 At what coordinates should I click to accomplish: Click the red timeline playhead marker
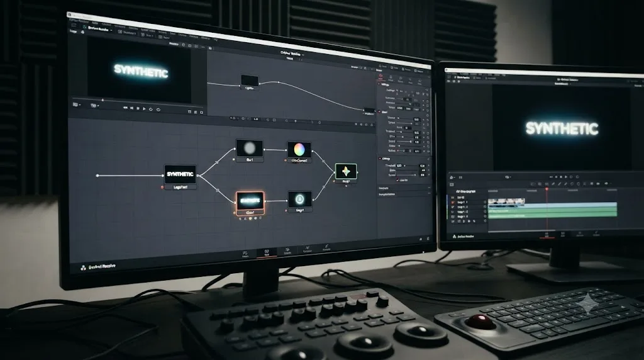(547, 189)
